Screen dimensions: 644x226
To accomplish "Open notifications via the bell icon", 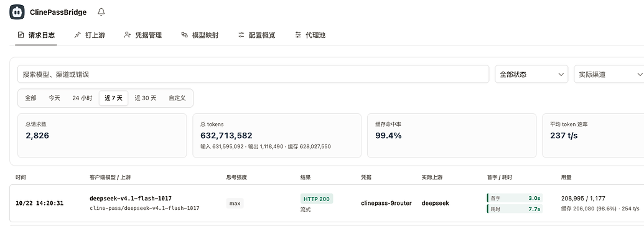I will pyautogui.click(x=101, y=12).
